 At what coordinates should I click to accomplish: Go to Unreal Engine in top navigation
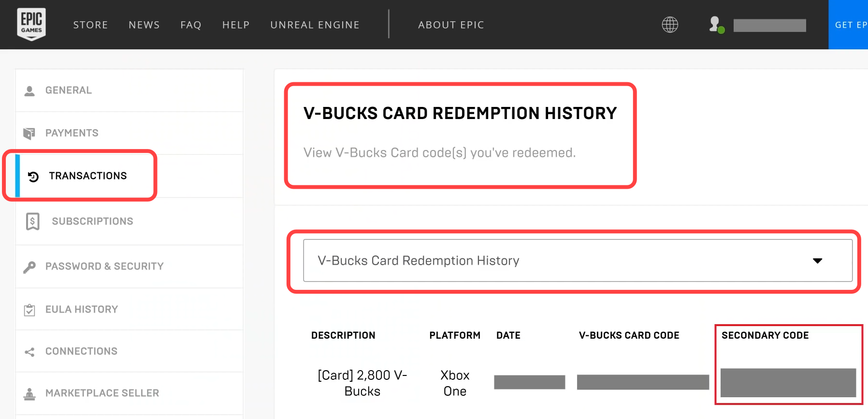tap(315, 25)
